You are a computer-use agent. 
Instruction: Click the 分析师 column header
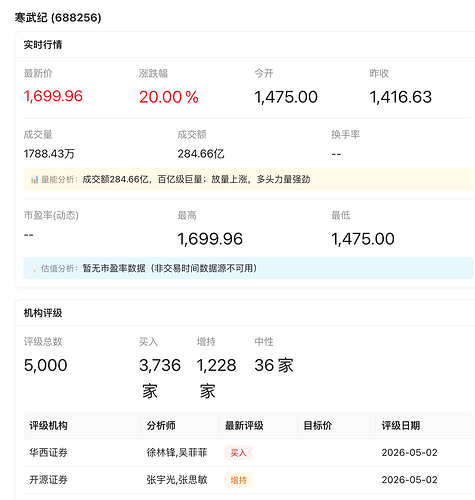tap(161, 425)
